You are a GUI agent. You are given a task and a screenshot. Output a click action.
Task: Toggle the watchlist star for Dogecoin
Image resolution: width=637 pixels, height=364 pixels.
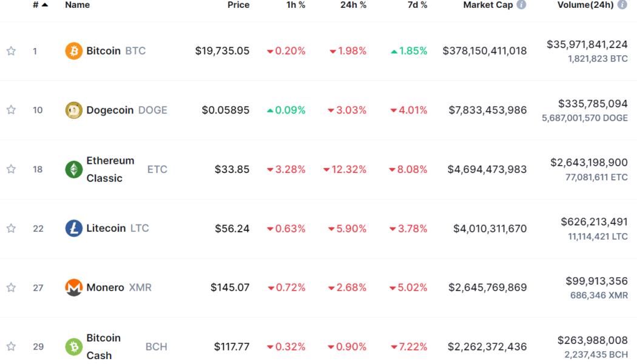11,110
